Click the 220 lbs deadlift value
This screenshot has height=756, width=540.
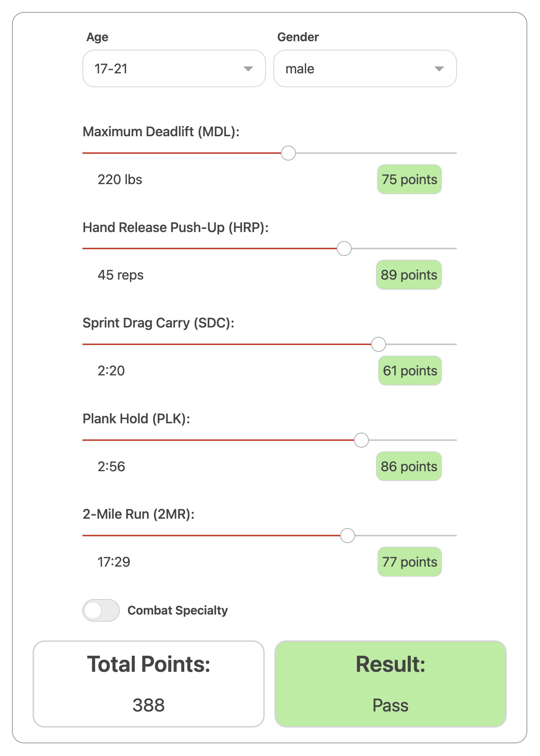pyautogui.click(x=120, y=179)
